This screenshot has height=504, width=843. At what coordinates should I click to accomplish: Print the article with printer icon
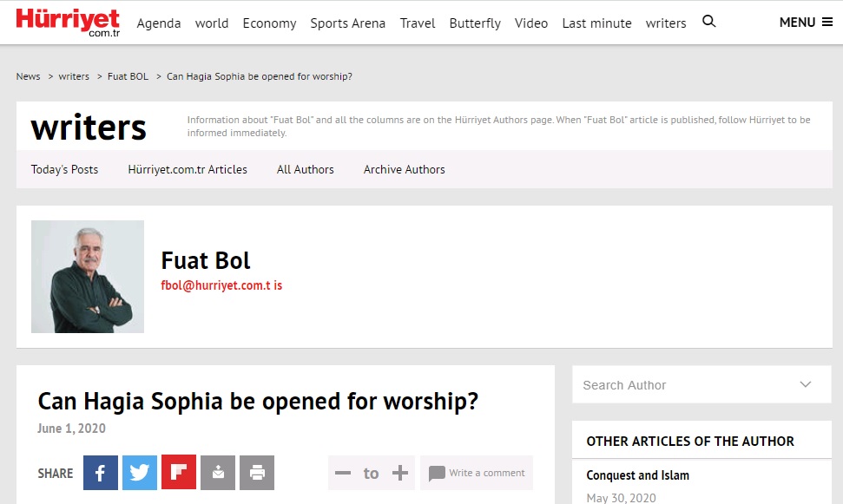[257, 473]
